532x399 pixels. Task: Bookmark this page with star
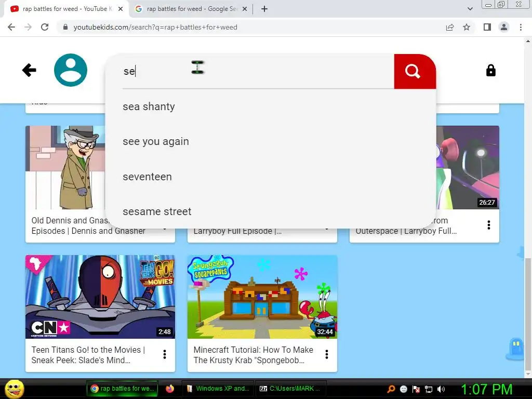pos(467,27)
